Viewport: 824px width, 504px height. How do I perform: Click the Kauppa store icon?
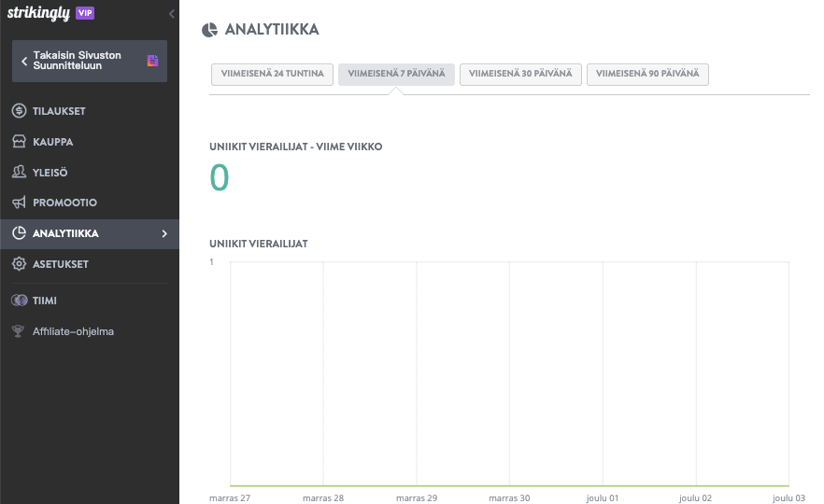pos(19,141)
